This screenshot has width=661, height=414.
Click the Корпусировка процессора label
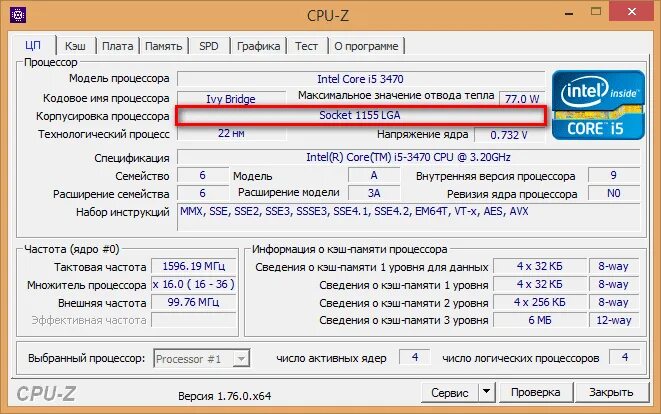pos(102,116)
